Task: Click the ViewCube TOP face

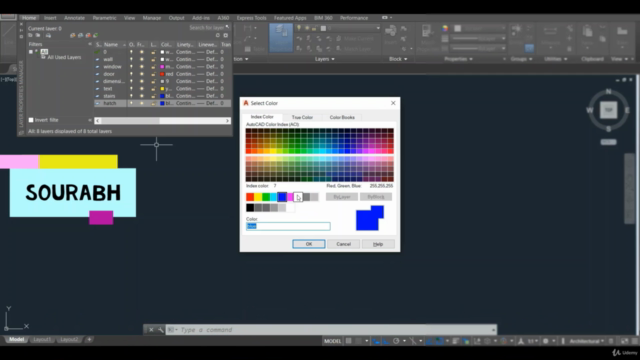Action: coord(608,110)
